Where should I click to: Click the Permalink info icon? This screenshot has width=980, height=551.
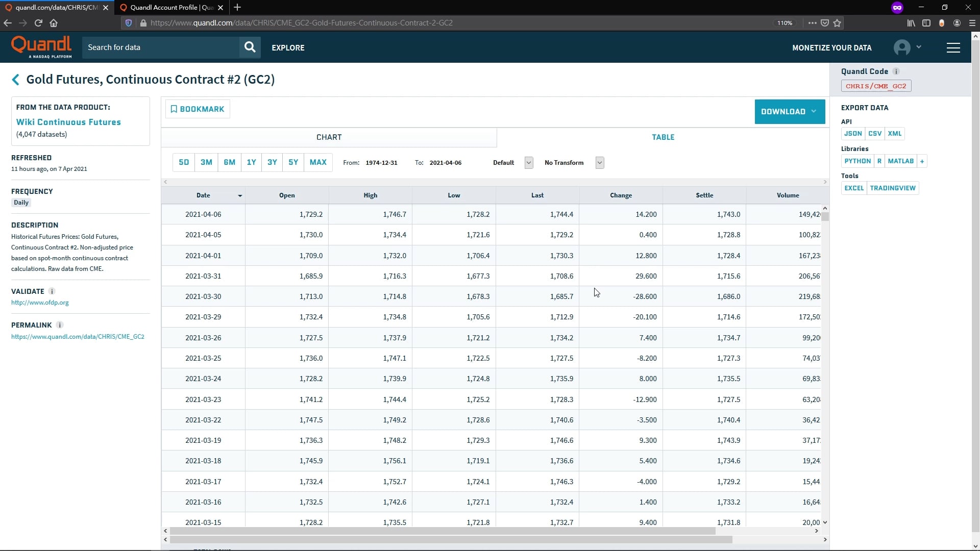[60, 325]
